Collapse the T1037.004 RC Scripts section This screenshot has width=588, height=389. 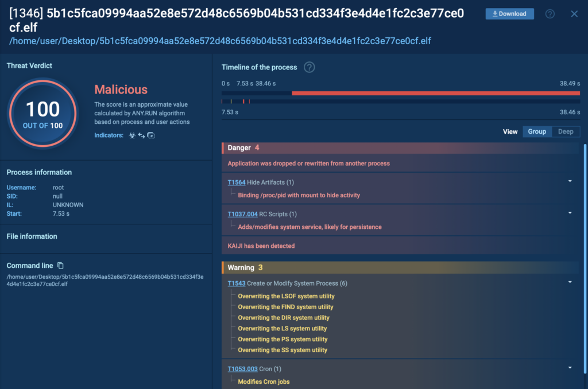[570, 213]
